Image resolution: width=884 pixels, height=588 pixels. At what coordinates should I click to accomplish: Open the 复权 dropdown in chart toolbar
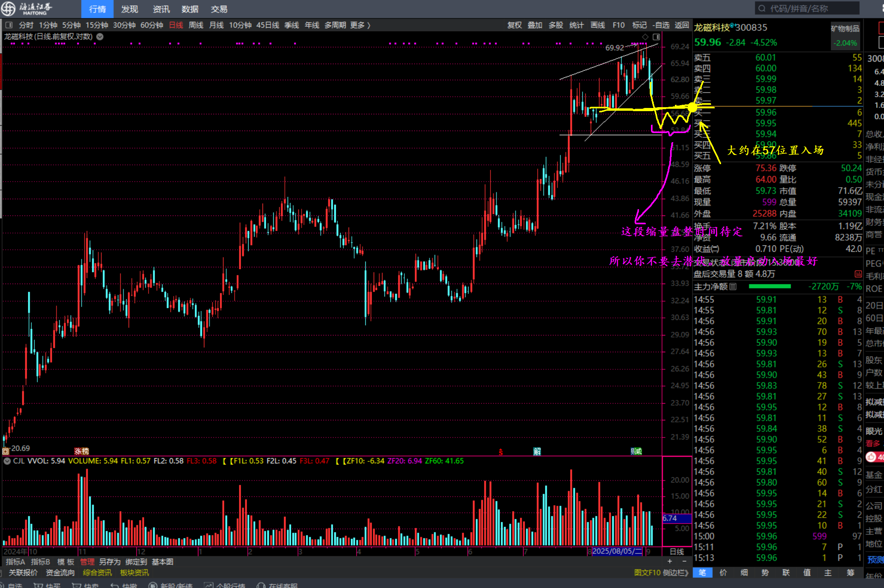coord(514,25)
